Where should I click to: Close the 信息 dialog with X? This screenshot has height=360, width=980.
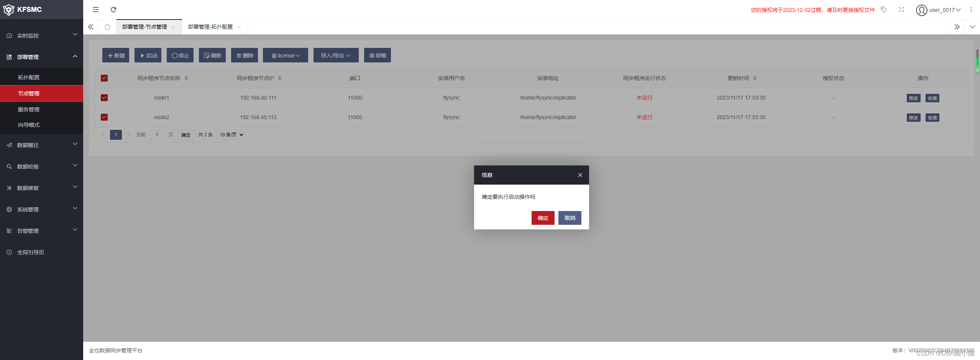click(580, 175)
